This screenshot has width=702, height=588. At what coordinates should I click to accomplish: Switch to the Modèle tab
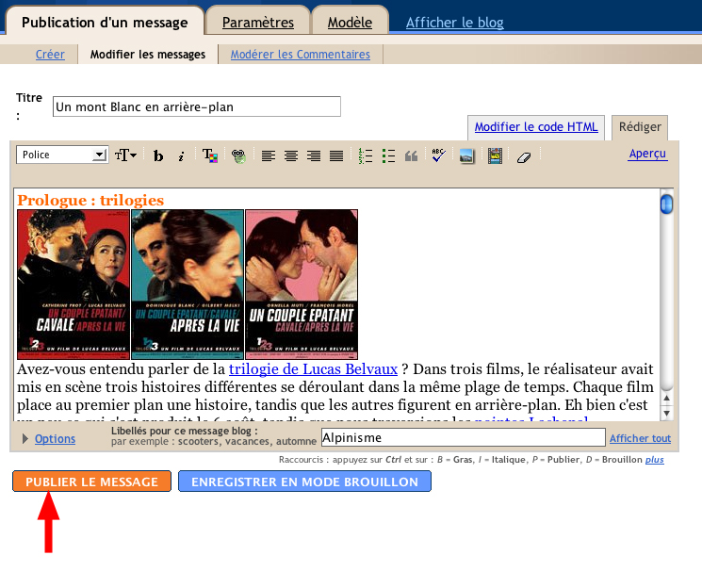click(x=350, y=22)
